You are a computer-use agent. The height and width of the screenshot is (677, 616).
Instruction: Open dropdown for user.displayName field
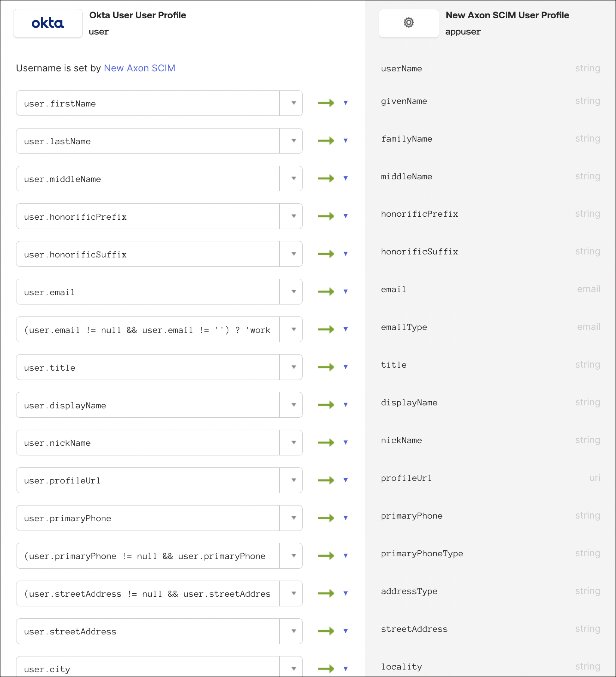point(293,405)
